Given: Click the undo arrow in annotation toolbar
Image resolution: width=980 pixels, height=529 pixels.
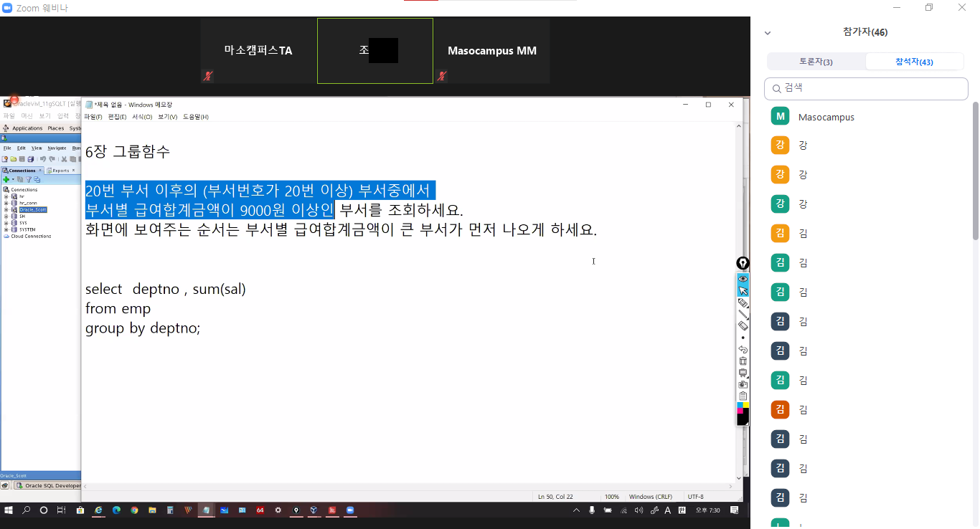Looking at the screenshot, I should click(743, 349).
